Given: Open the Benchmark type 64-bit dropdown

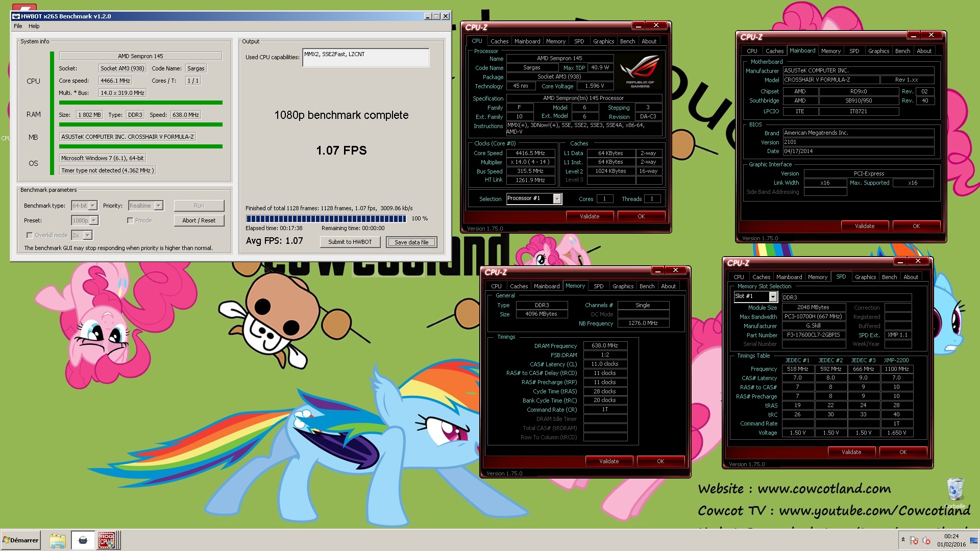Looking at the screenshot, I should pyautogui.click(x=93, y=206).
